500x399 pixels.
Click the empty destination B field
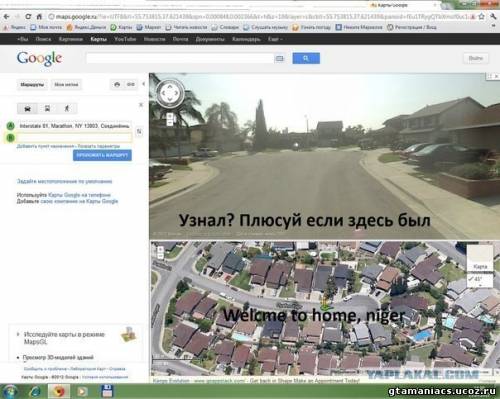pyautogui.click(x=74, y=137)
